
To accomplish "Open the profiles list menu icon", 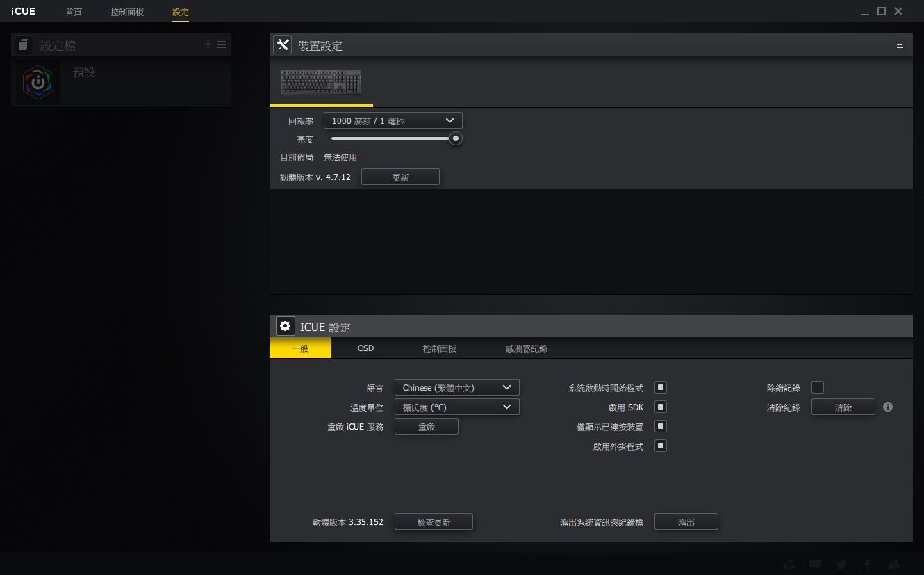I will click(x=222, y=44).
